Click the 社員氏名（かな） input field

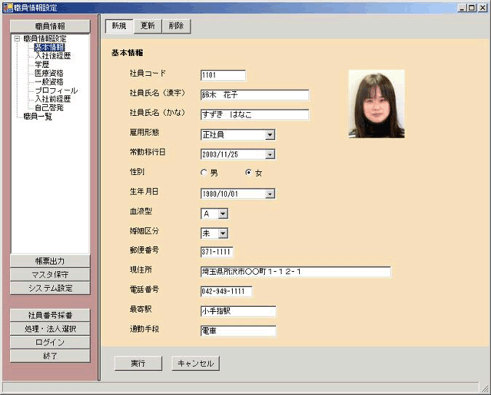[x=255, y=115]
